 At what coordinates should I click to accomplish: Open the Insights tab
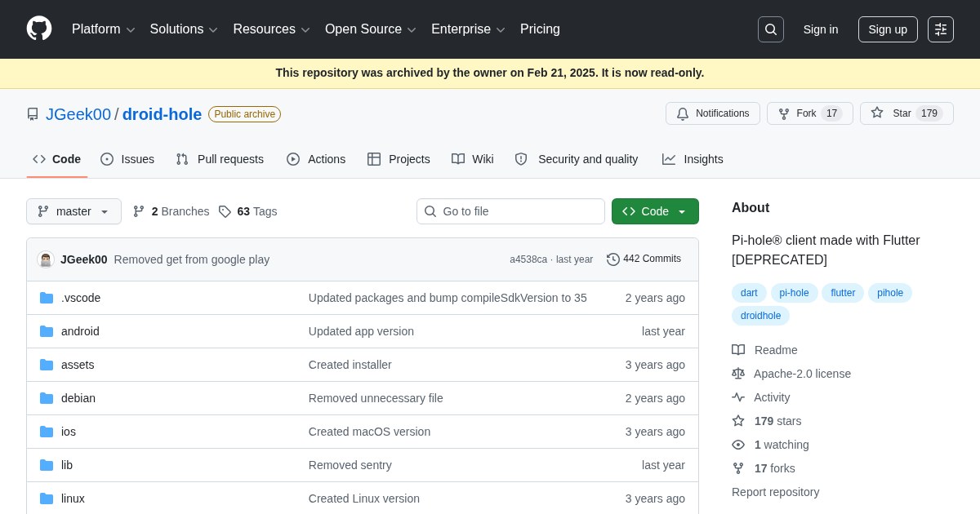pos(693,159)
